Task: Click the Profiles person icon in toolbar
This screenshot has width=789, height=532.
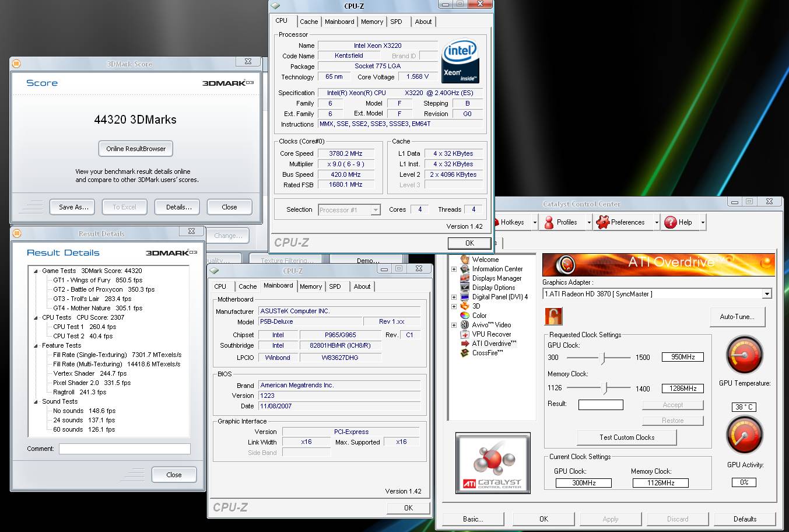Action: click(x=549, y=222)
